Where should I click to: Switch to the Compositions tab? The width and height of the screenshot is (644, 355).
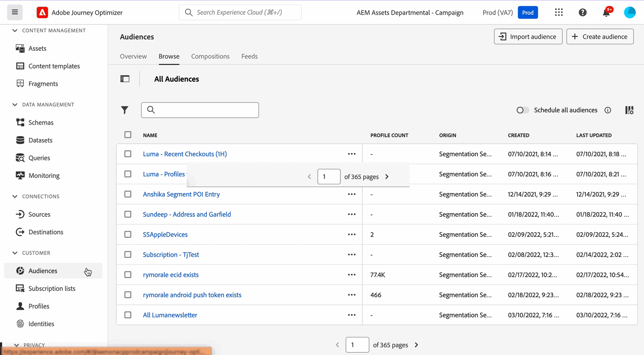(210, 56)
